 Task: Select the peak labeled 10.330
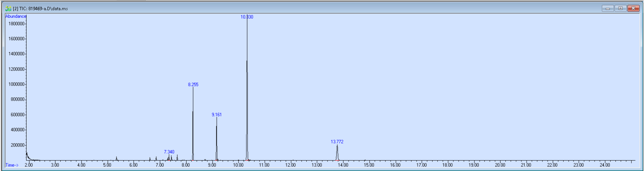tap(247, 17)
